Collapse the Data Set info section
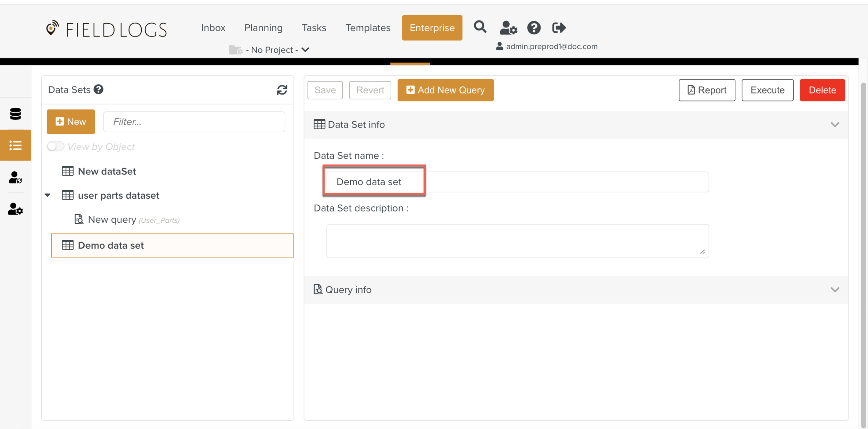The image size is (868, 429). pos(835,125)
